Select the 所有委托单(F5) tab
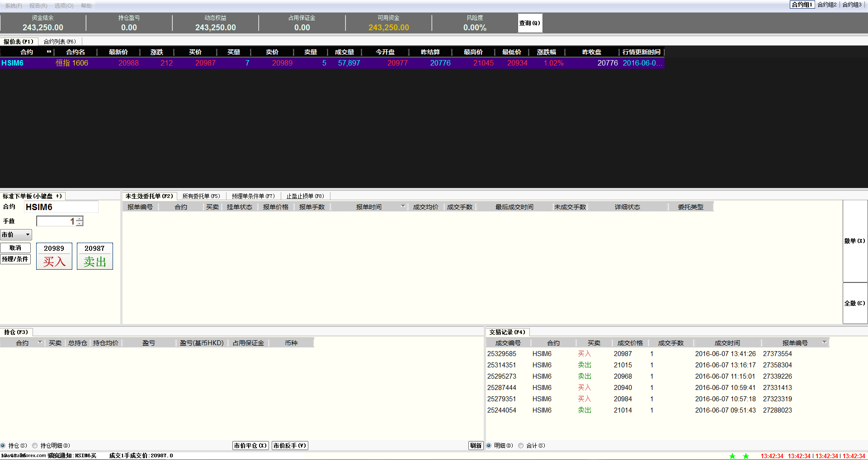Screen dimensions: 868x460 pyautogui.click(x=201, y=196)
